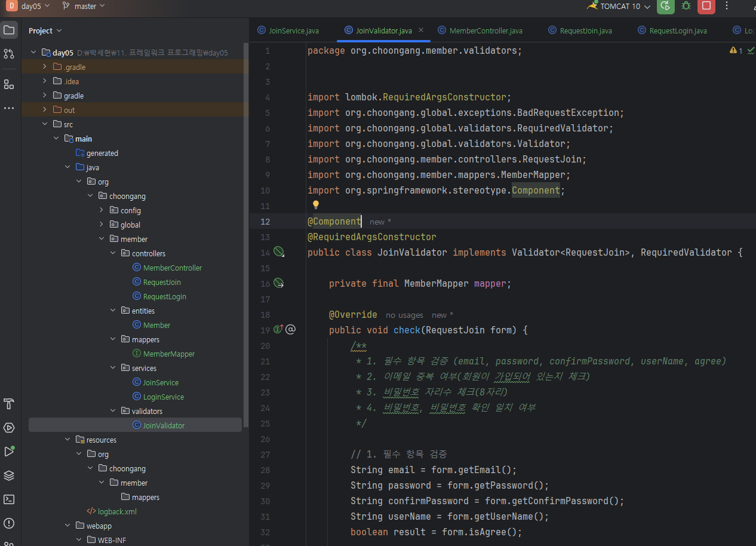The height and width of the screenshot is (546, 756).
Task: Click the Validator import on line 7
Action: pos(544,143)
